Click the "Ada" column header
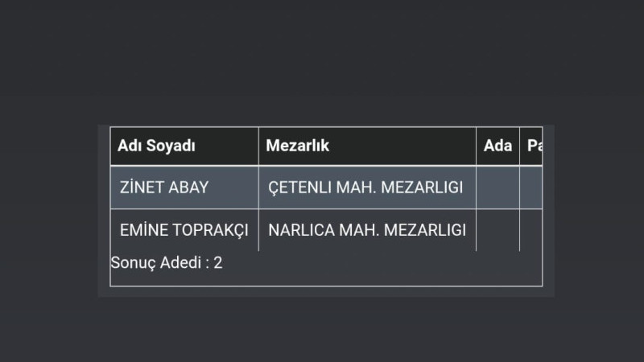The width and height of the screenshot is (644, 362). 497,146
